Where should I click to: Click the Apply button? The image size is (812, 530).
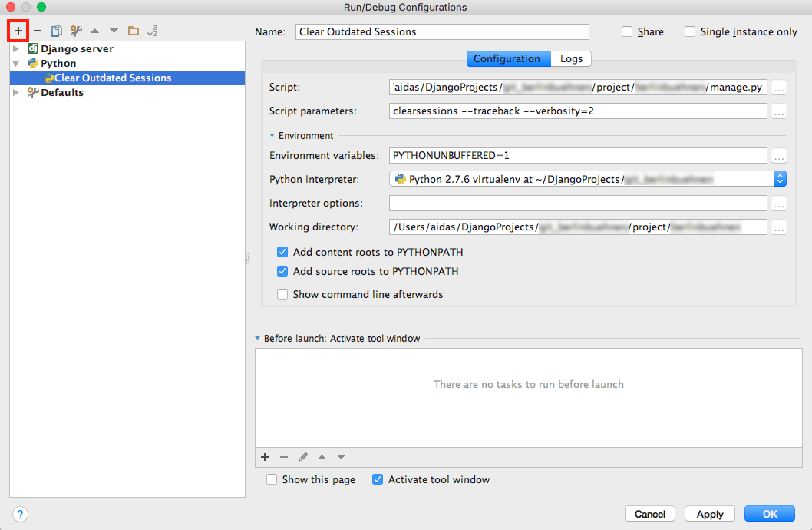pos(710,514)
